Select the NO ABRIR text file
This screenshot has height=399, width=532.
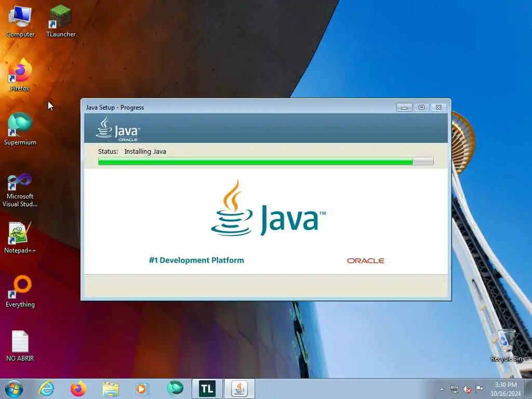point(20,345)
